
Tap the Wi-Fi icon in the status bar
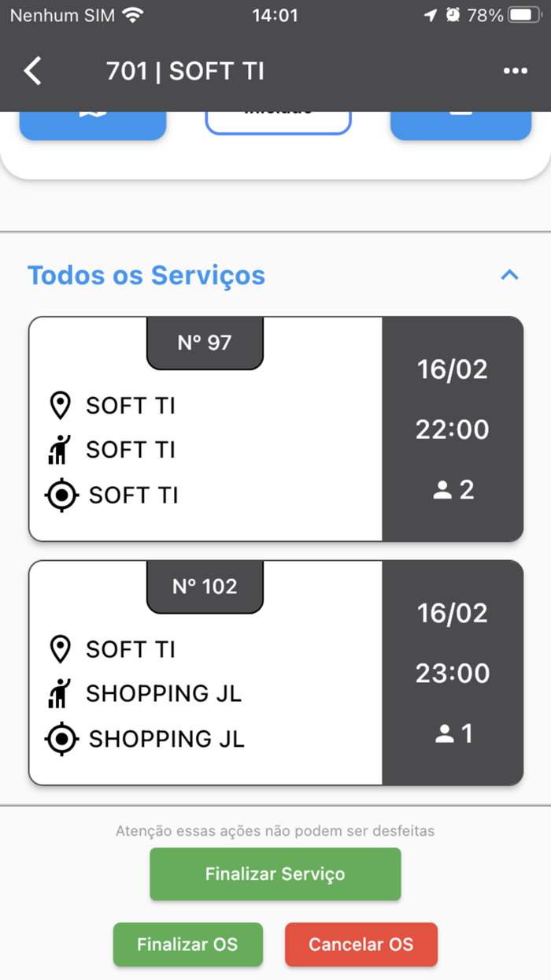pos(134,13)
